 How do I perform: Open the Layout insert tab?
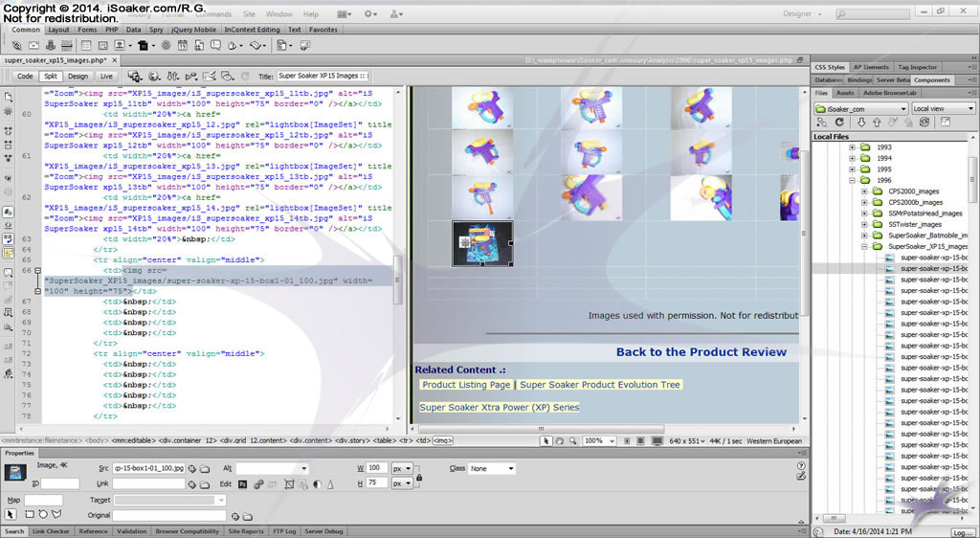pos(58,30)
